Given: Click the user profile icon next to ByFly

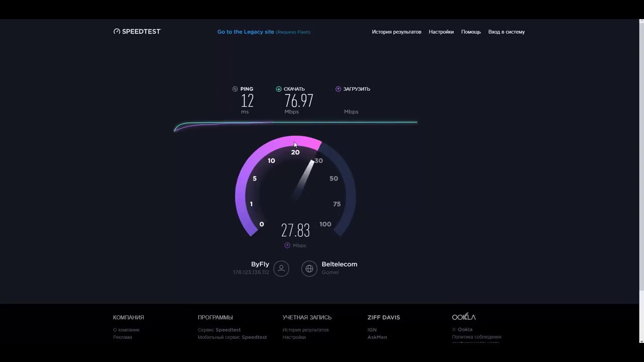Looking at the screenshot, I should 281,268.
